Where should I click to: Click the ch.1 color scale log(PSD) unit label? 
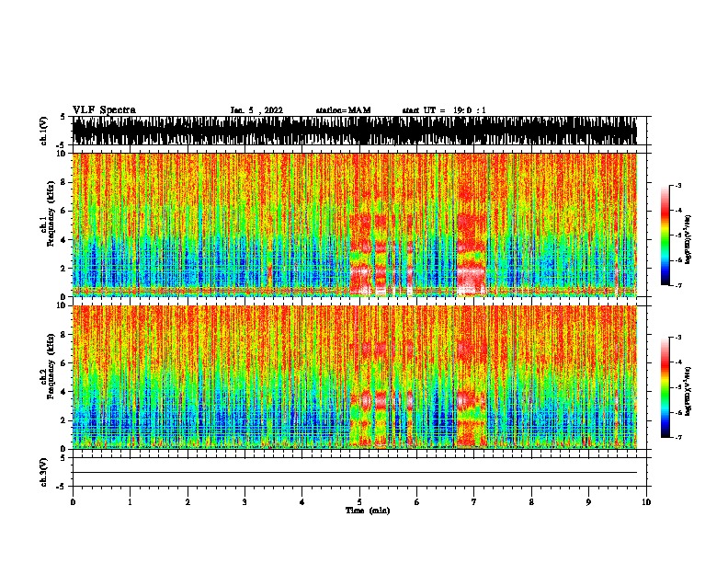(688, 239)
